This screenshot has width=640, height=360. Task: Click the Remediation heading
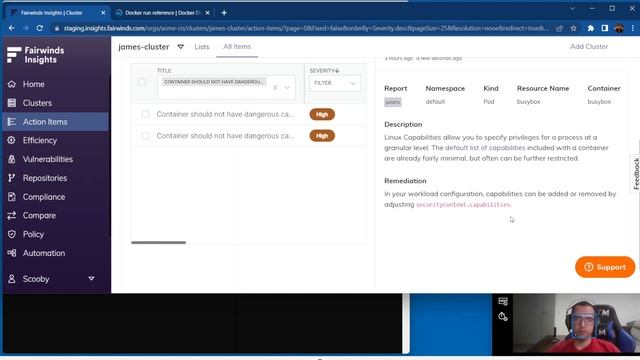(x=405, y=181)
